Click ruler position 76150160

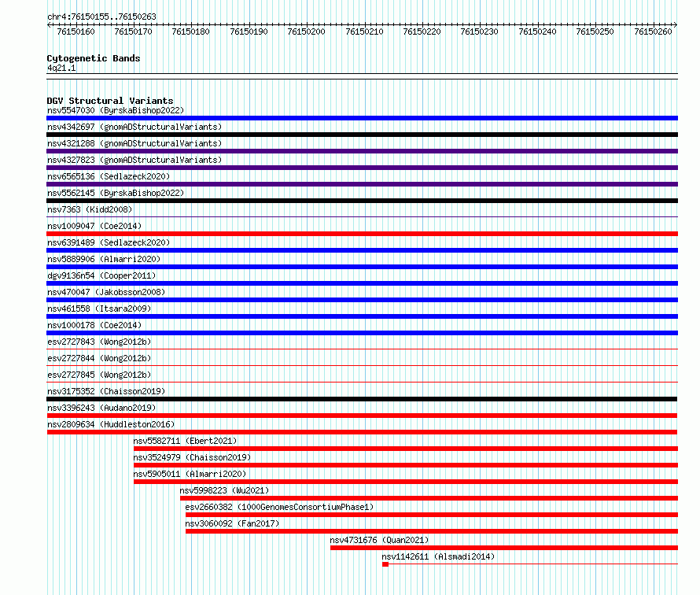[76, 31]
